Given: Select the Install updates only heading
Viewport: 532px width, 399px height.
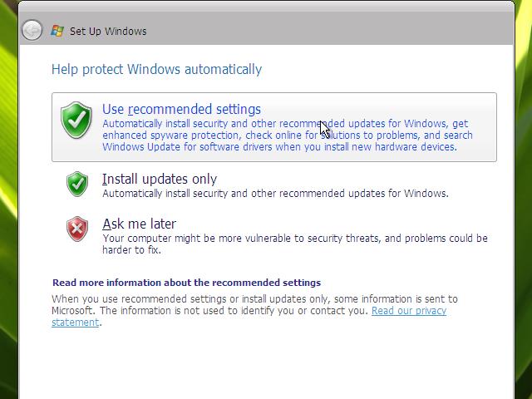Looking at the screenshot, I should point(159,179).
